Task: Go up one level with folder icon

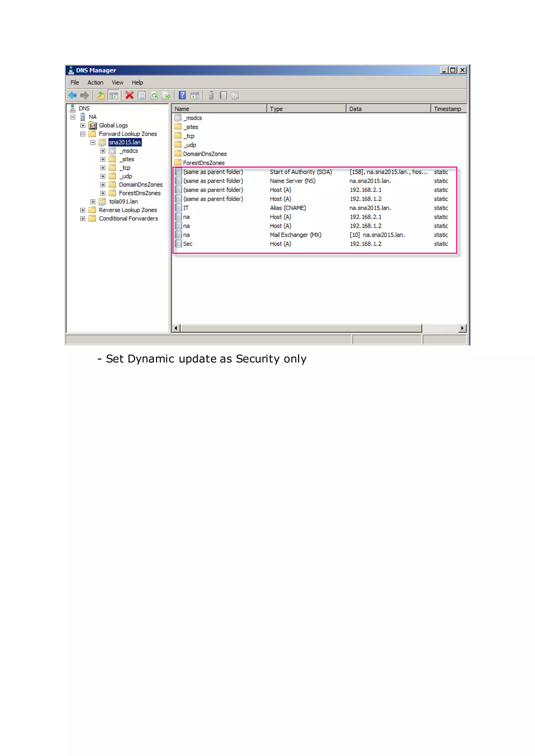Action: (101, 96)
